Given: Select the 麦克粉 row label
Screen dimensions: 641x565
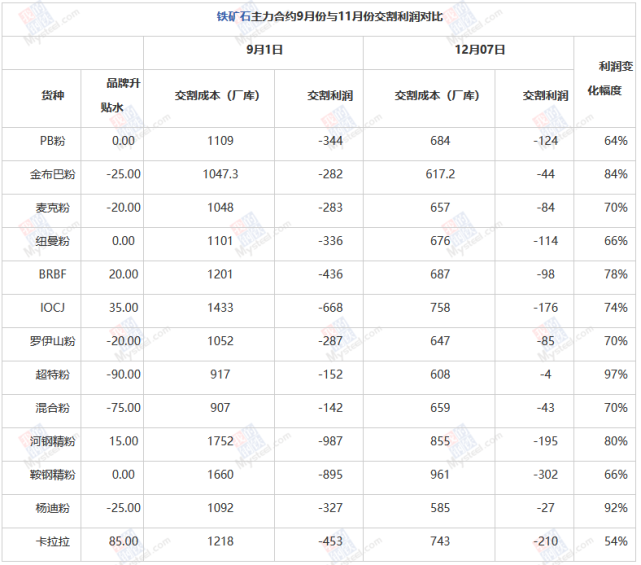Looking at the screenshot, I should coord(52,208).
